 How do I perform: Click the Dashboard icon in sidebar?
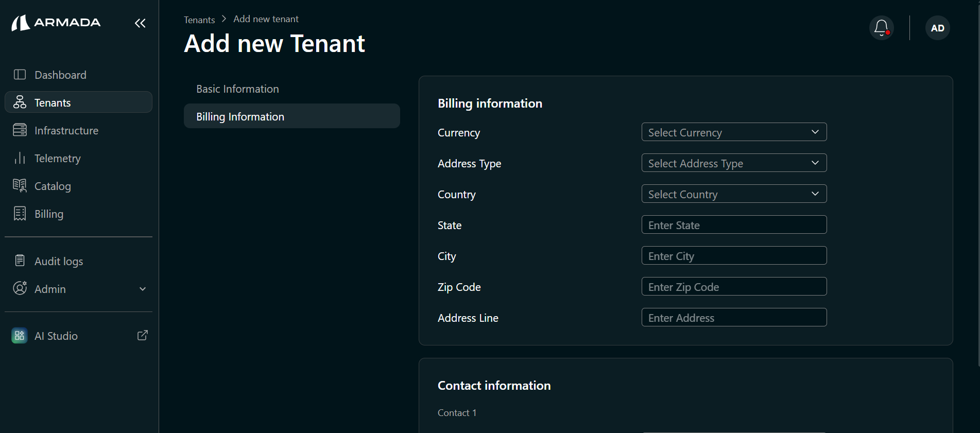click(20, 75)
